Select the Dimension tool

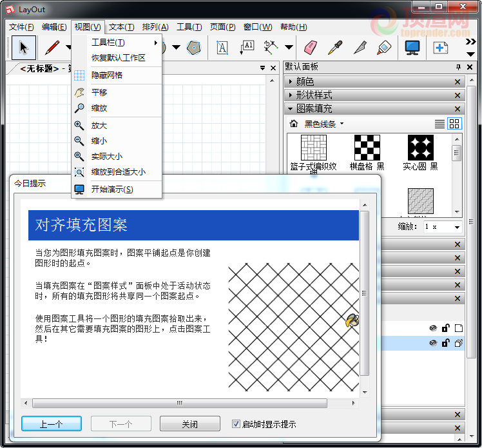(x=271, y=48)
